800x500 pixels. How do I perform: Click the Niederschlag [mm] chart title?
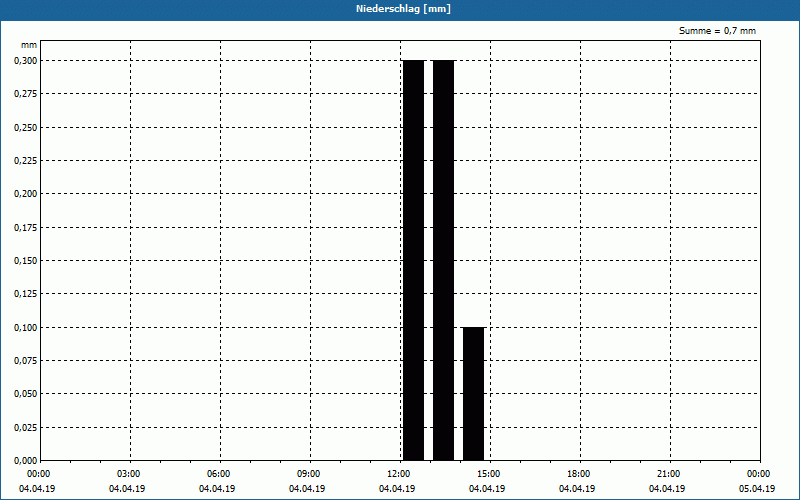click(403, 9)
